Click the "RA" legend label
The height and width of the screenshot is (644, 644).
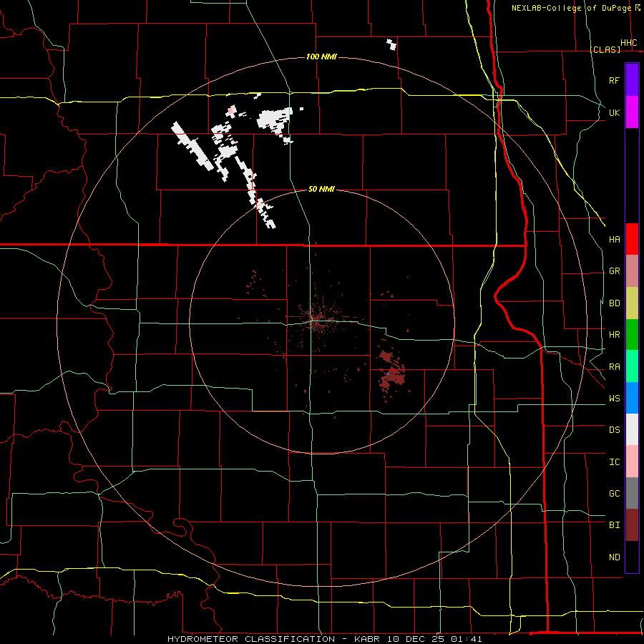click(x=614, y=367)
